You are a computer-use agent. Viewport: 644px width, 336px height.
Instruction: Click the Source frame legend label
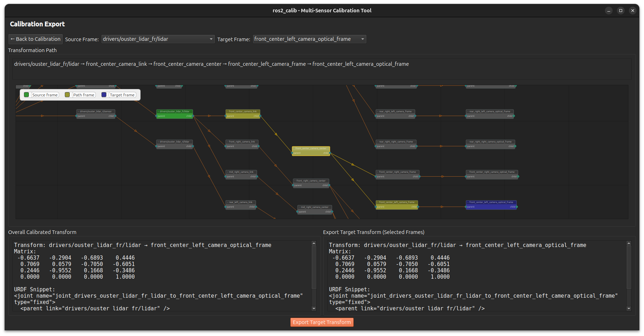point(45,95)
